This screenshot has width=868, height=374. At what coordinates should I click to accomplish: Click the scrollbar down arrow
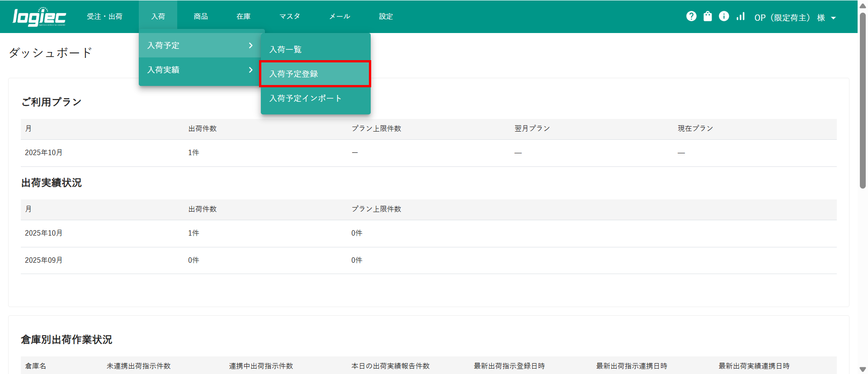click(863, 369)
